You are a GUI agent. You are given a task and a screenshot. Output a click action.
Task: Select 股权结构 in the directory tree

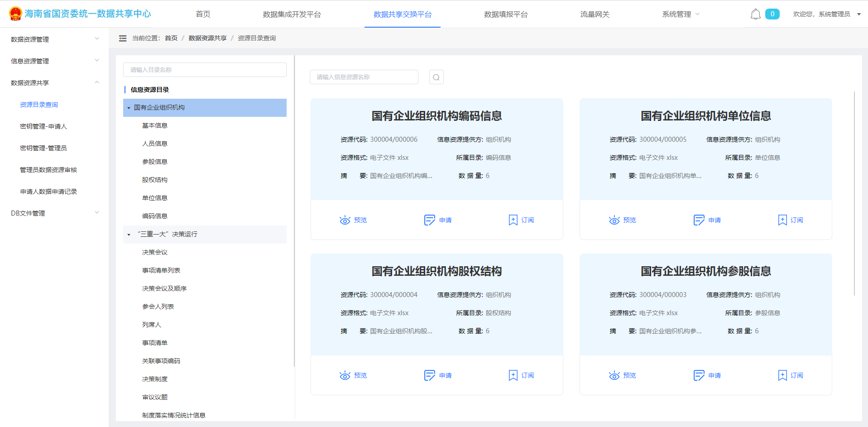coord(155,180)
